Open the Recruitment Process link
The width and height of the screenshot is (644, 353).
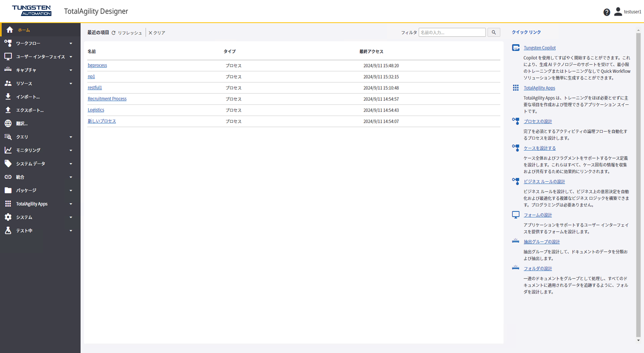(107, 99)
